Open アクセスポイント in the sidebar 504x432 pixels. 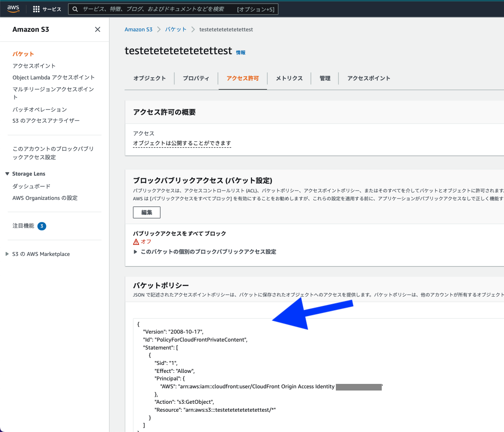pos(34,66)
